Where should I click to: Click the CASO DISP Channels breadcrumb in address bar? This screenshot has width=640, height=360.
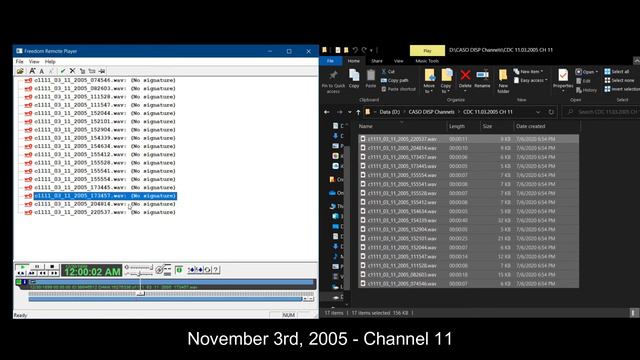point(431,112)
